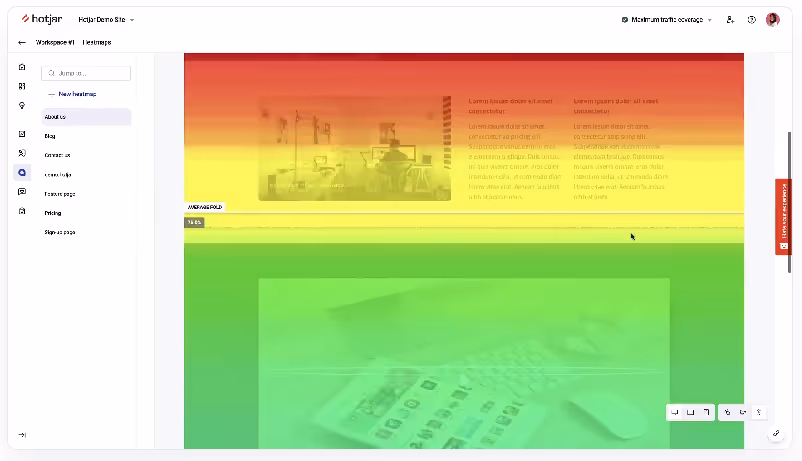Click the New heatmap link
This screenshot has width=802, height=461.
click(72, 94)
